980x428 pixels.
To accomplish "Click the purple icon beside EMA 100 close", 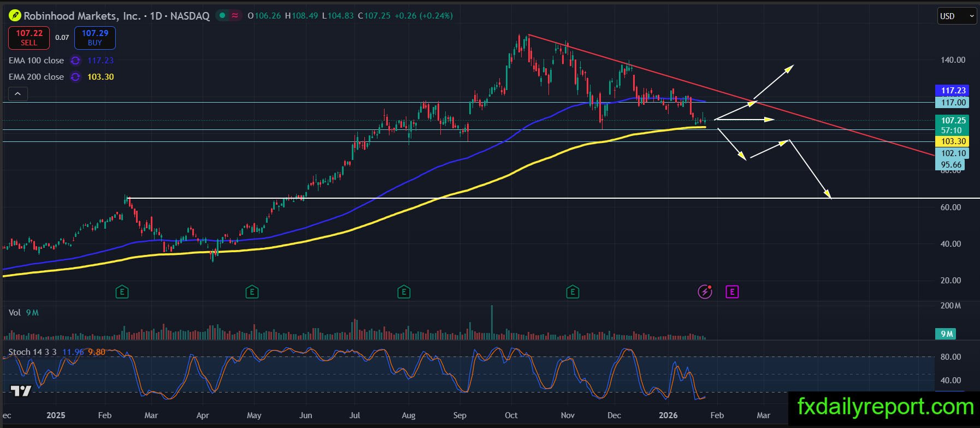I will tap(75, 61).
